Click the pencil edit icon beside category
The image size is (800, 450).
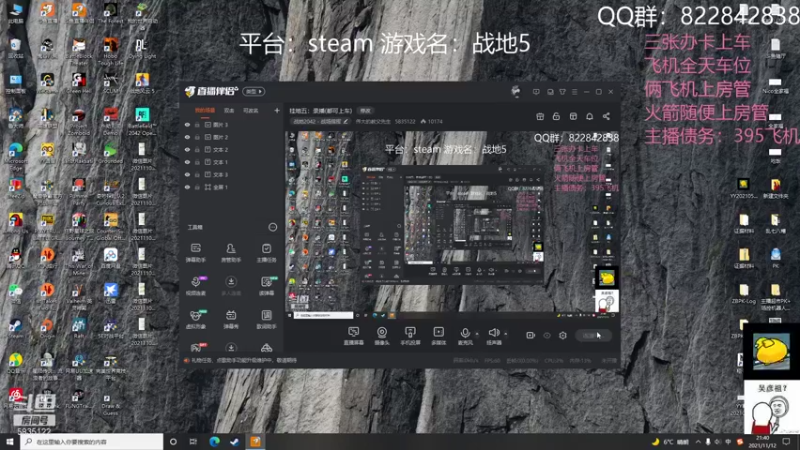pos(345,121)
